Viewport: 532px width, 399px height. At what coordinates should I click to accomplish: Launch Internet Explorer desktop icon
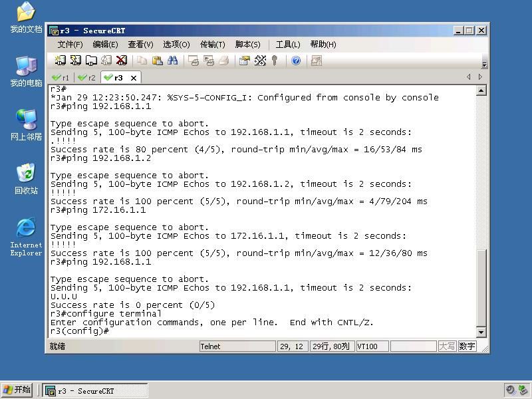[x=26, y=237]
